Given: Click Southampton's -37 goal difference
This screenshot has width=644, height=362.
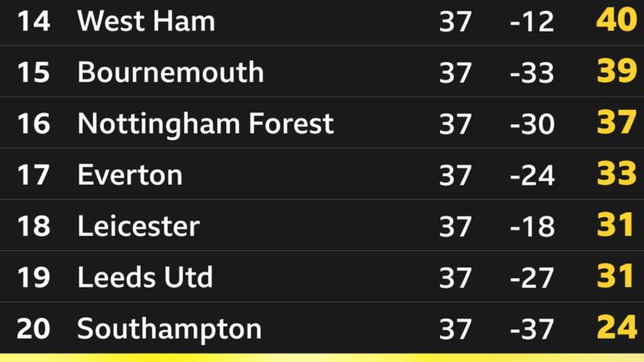Looking at the screenshot, I should (x=532, y=329).
